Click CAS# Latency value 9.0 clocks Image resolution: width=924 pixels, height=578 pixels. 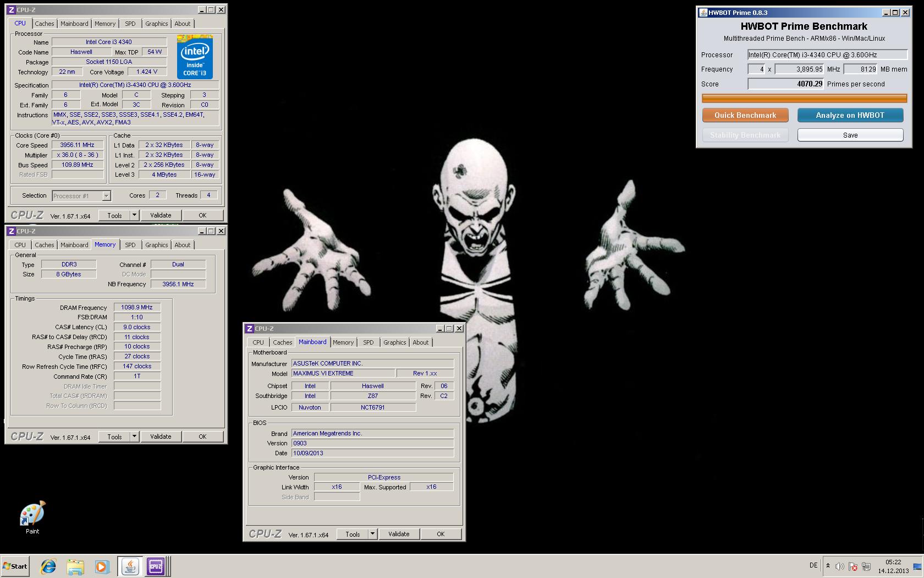137,327
